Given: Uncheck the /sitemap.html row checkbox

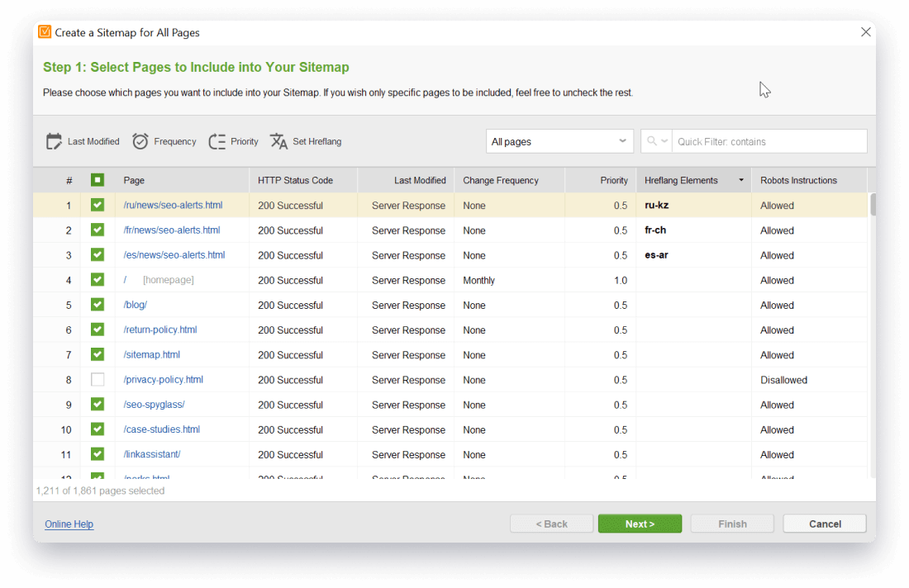Looking at the screenshot, I should 98,354.
